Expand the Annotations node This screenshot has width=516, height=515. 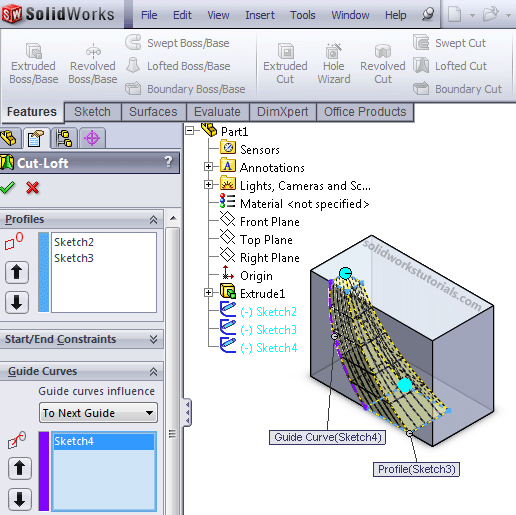tap(209, 166)
